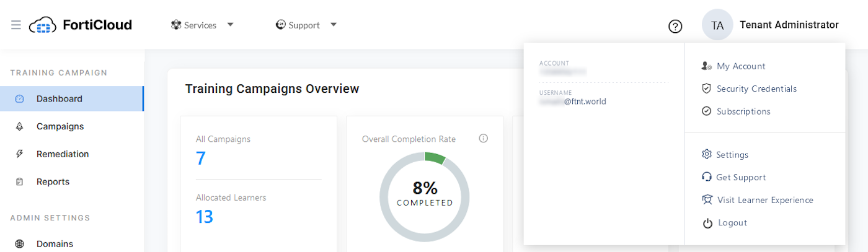
Task: Expand the Support dropdown arrow
Action: click(x=334, y=25)
